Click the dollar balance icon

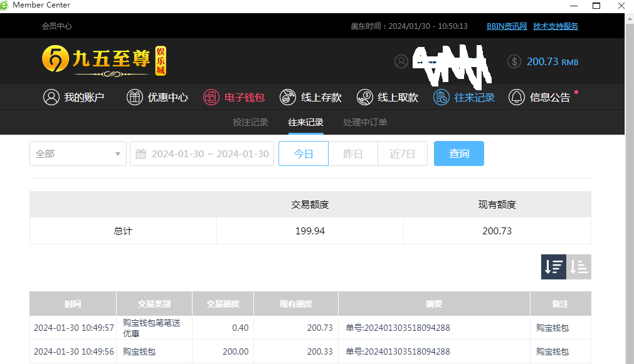pyautogui.click(x=514, y=61)
